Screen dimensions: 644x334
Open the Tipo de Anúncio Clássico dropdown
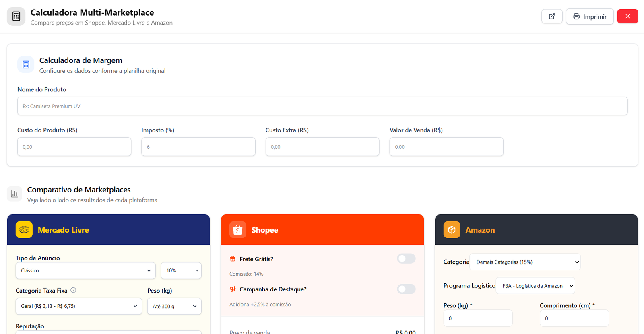(x=85, y=271)
